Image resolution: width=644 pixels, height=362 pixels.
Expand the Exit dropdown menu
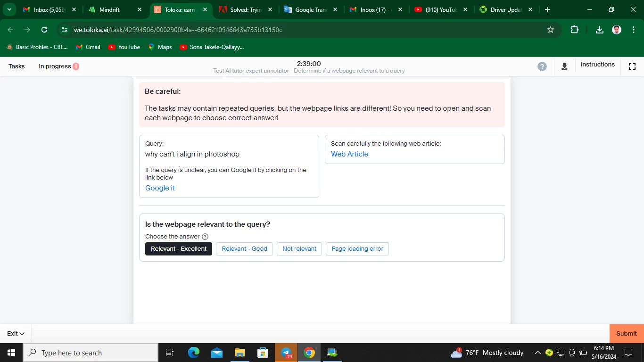tap(16, 334)
